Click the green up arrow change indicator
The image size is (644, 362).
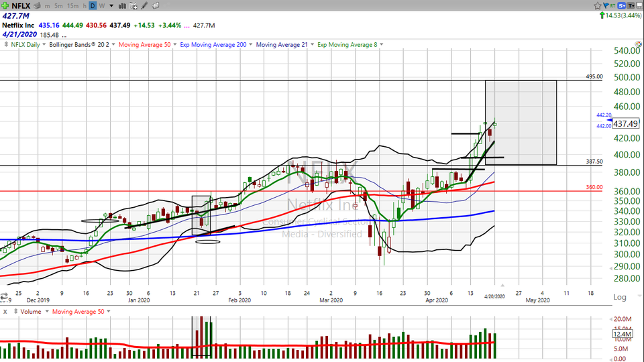(602, 15)
